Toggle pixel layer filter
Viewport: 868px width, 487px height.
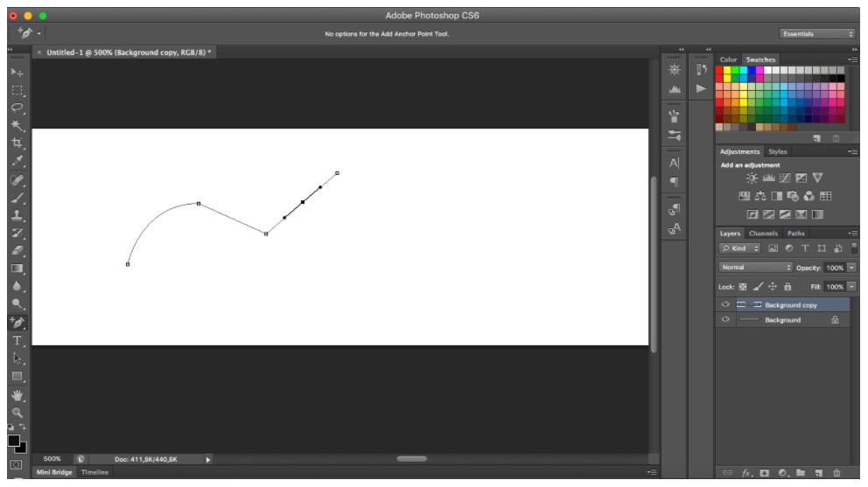pos(773,248)
